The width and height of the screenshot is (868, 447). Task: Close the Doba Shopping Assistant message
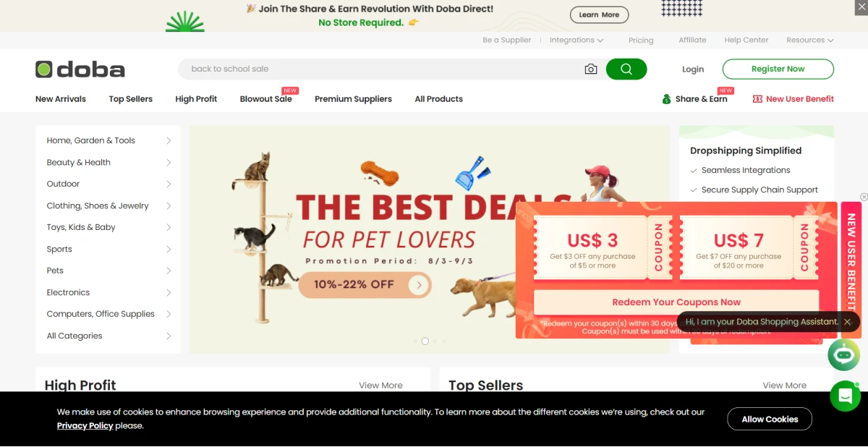(847, 322)
